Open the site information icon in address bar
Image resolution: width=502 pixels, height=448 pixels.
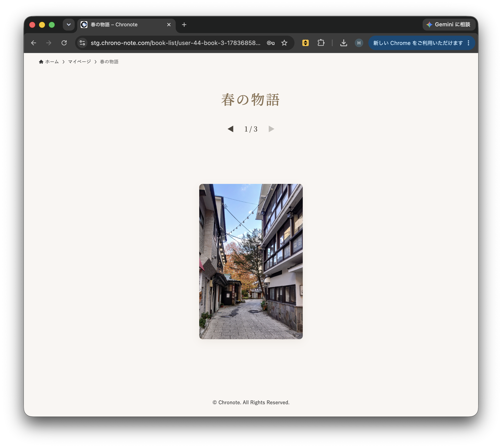(83, 43)
